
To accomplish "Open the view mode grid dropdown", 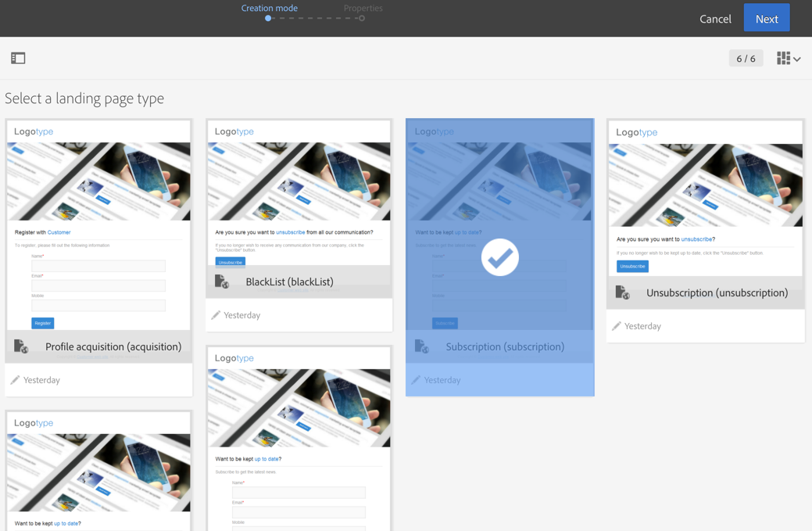I will pos(789,59).
